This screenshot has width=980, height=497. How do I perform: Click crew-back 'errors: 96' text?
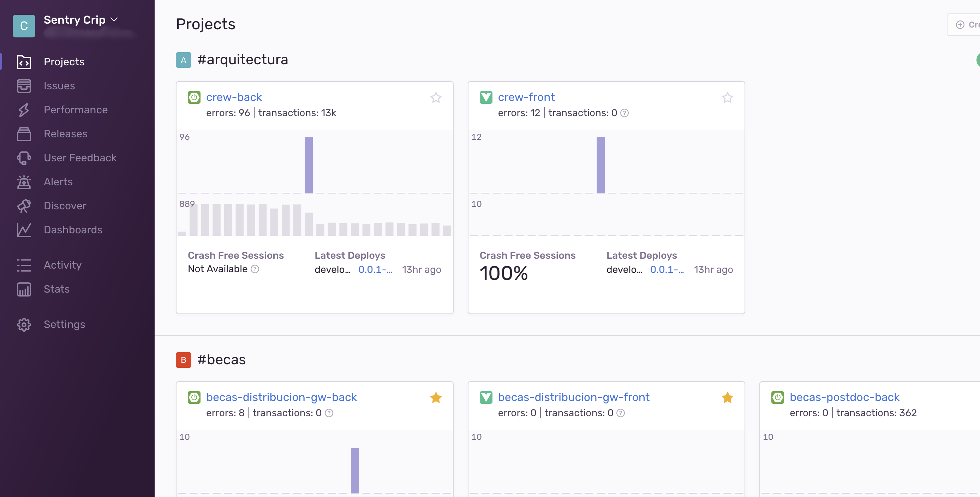click(228, 113)
